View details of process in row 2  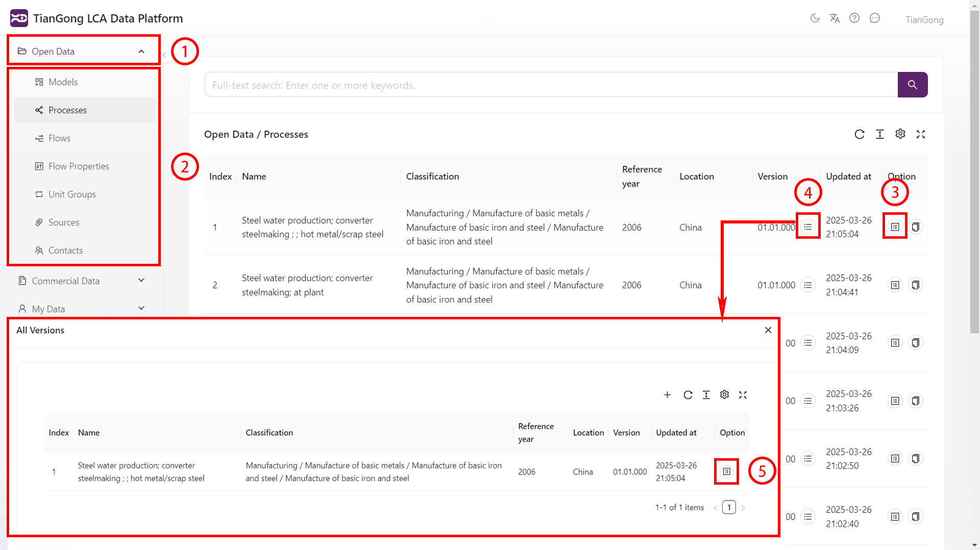coord(895,285)
